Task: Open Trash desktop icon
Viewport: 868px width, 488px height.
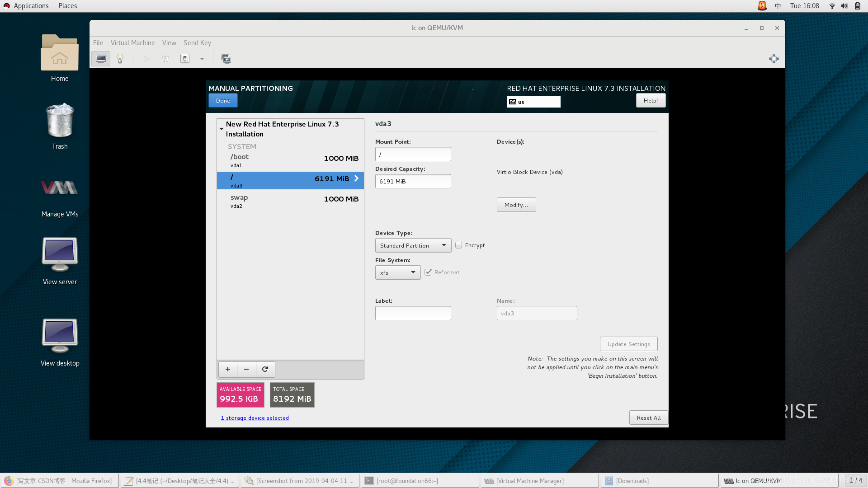Action: [60, 127]
